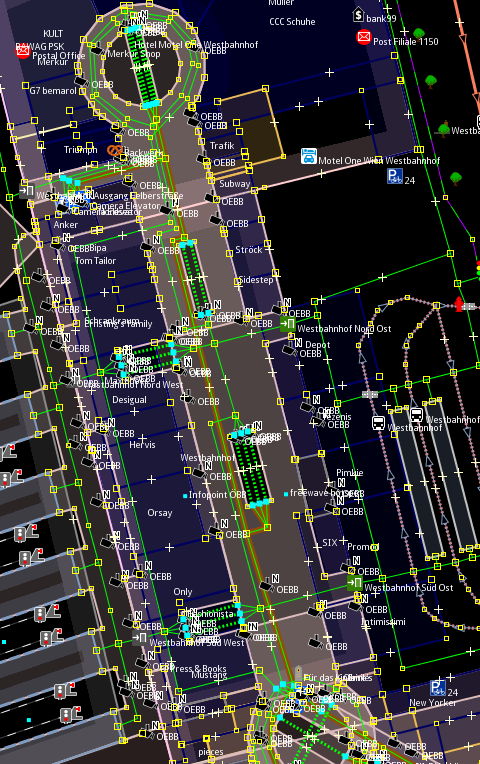Select the Depot shop label
This screenshot has height=764, width=480.
[318, 345]
